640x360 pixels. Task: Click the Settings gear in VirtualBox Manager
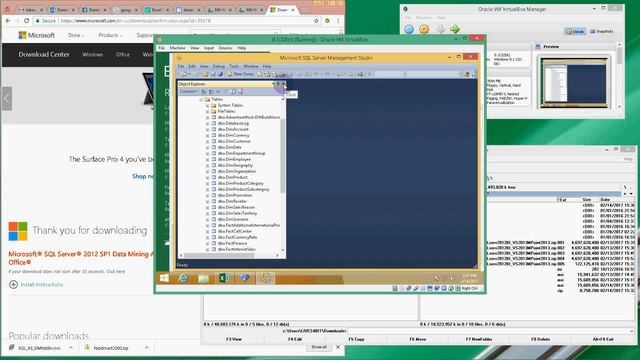pyautogui.click(x=424, y=29)
